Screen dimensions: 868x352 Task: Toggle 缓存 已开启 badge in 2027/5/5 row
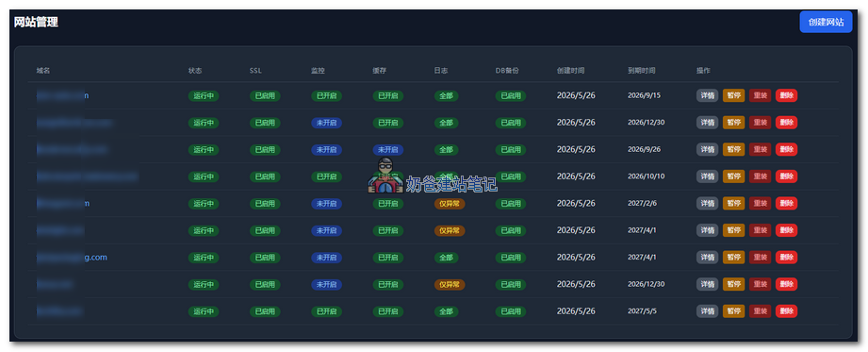[387, 311]
